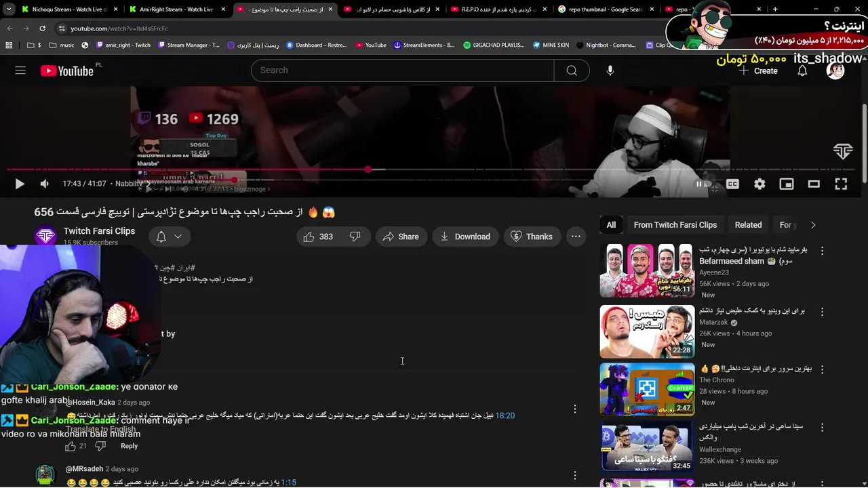The height and width of the screenshot is (488, 868).
Task: Open subscription notification bell dropdown
Action: click(x=169, y=237)
